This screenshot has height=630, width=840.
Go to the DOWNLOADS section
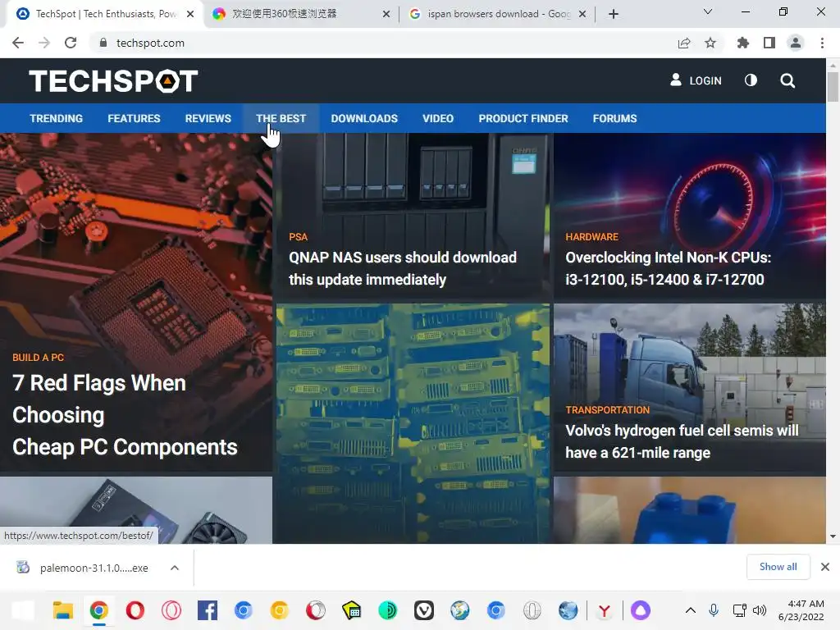364,118
